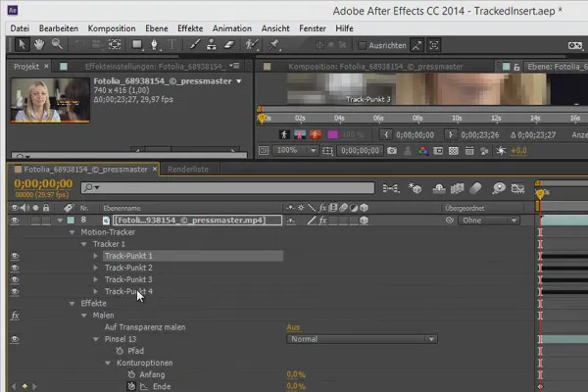Expand Track-Punkt 2 properties

pyautogui.click(x=96, y=268)
